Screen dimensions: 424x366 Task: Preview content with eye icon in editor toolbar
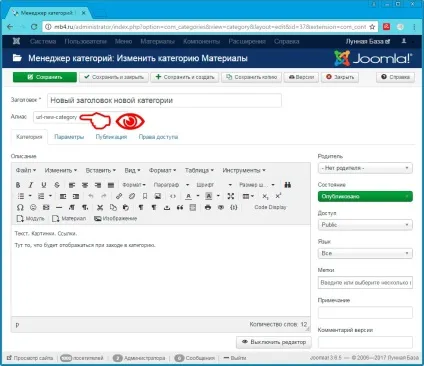(x=221, y=207)
